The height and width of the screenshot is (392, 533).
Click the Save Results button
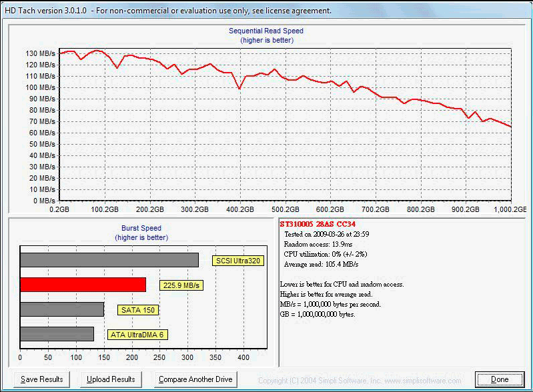coord(42,379)
